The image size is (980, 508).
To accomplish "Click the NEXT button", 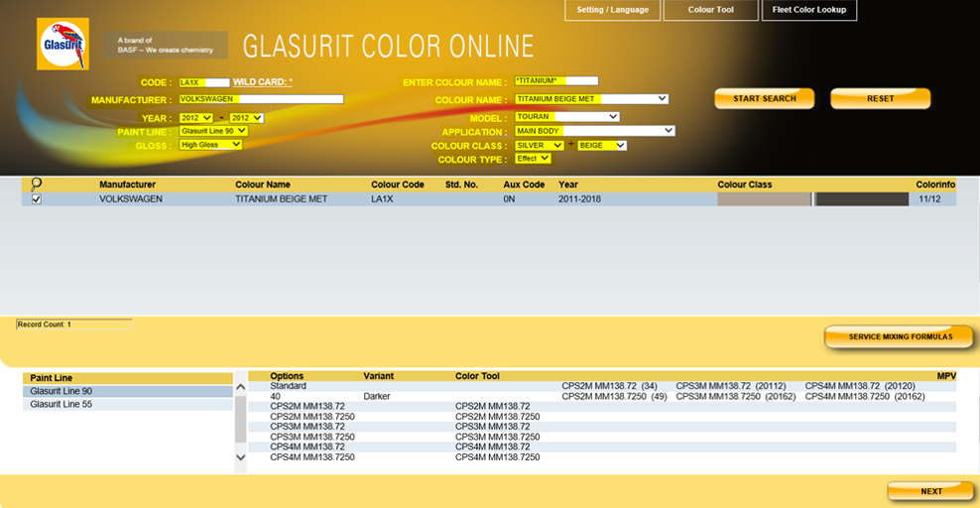I will [930, 491].
